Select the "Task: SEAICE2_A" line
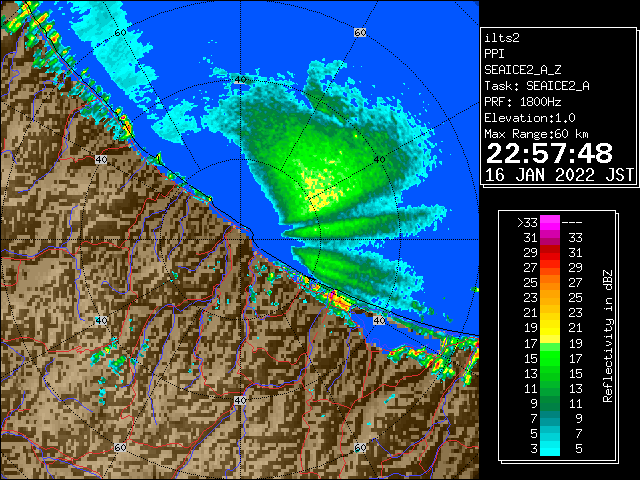 click(x=537, y=86)
